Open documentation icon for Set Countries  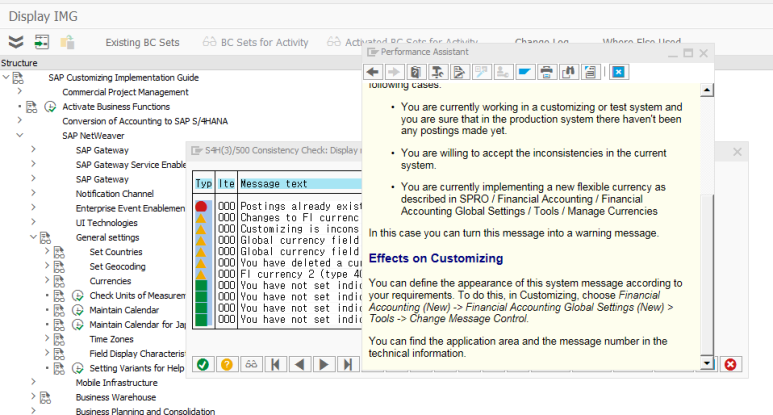59,252
